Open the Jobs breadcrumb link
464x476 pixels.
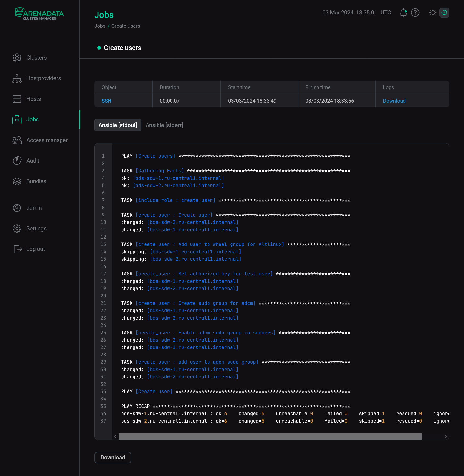point(100,26)
